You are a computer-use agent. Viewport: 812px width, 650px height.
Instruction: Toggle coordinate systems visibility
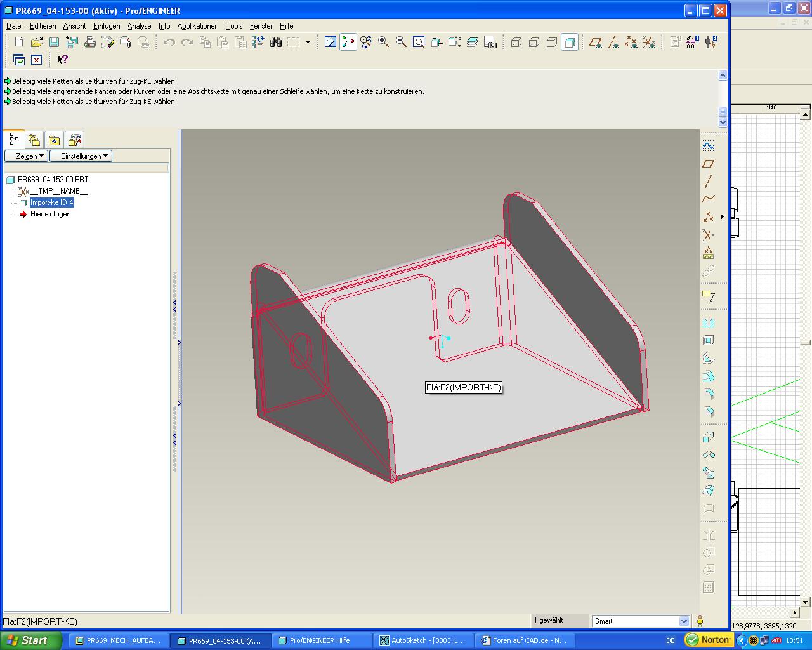[648, 42]
